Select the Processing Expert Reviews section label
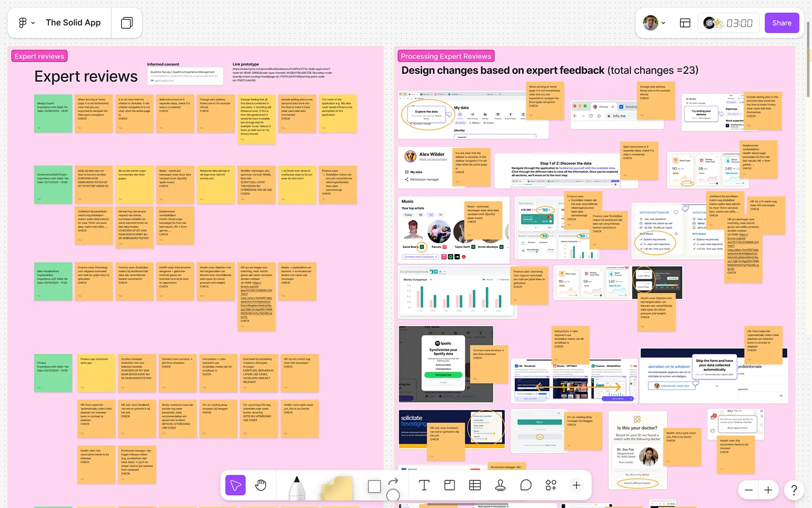Image resolution: width=812 pixels, height=508 pixels. [x=446, y=56]
